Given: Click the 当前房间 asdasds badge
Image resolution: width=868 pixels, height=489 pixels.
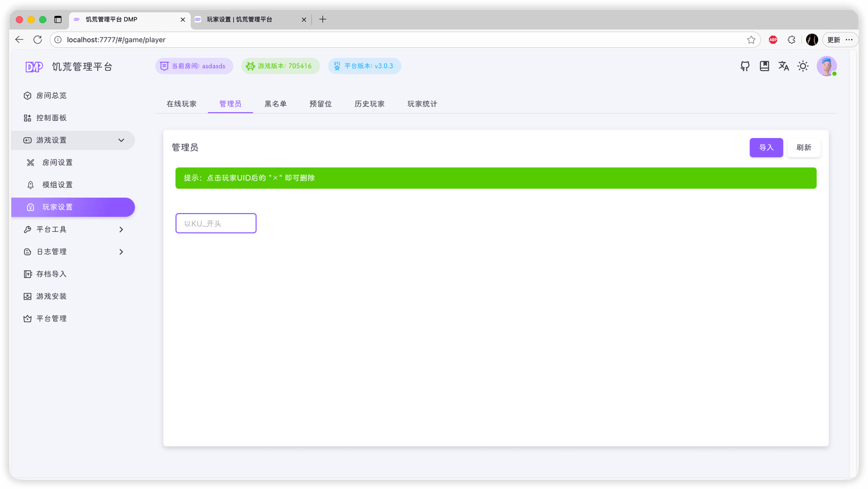Looking at the screenshot, I should (194, 66).
